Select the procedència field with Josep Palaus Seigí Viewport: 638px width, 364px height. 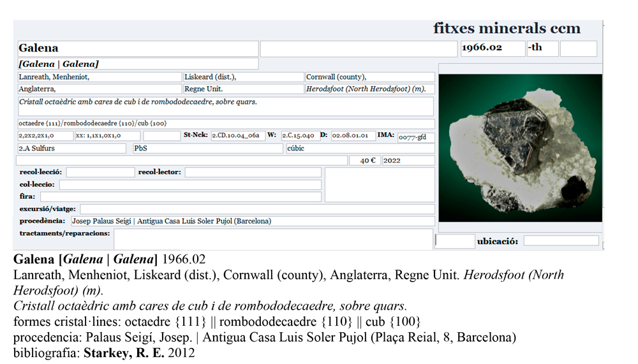pos(253,221)
